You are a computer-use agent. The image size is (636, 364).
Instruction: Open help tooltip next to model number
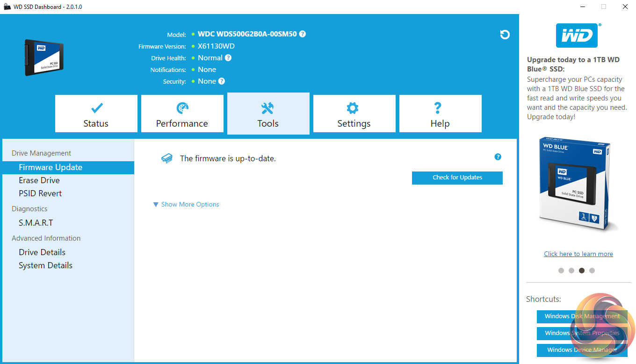303,34
